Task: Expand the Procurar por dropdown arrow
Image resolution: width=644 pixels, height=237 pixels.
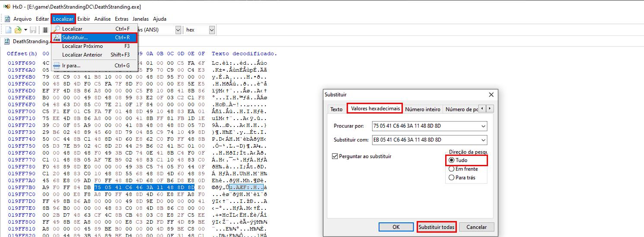Action: 483,126
